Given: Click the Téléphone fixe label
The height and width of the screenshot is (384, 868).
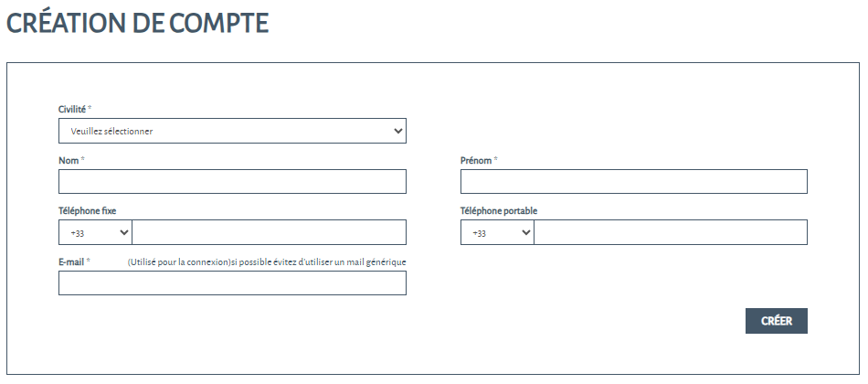Looking at the screenshot, I should click(x=88, y=211).
